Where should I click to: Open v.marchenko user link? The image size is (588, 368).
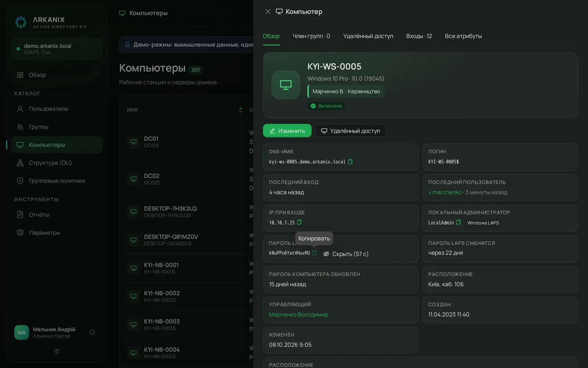[445, 192]
